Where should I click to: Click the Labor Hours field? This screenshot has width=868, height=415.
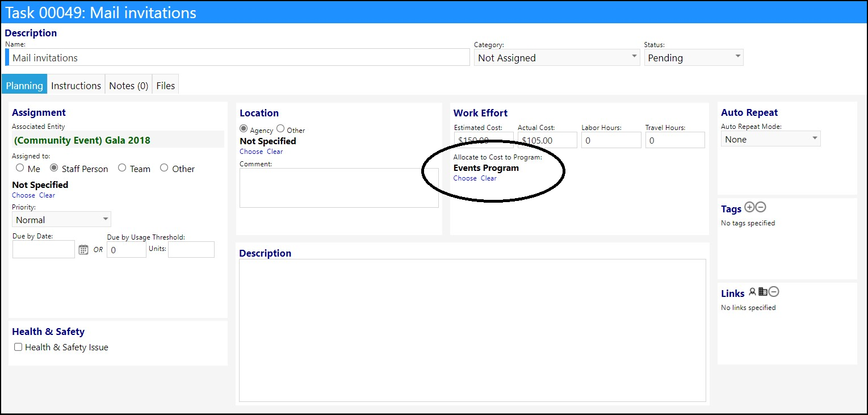point(611,140)
